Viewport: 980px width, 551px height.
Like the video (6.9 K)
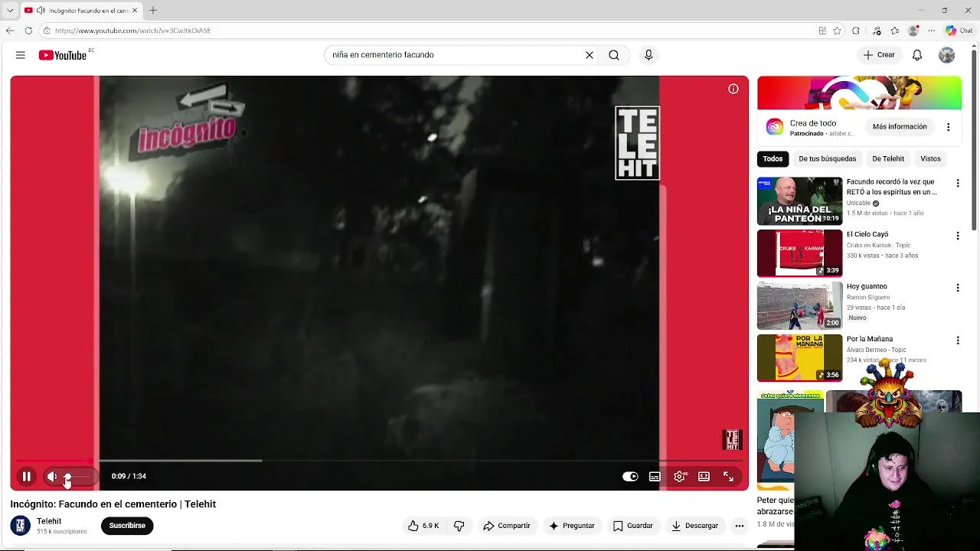(x=423, y=526)
